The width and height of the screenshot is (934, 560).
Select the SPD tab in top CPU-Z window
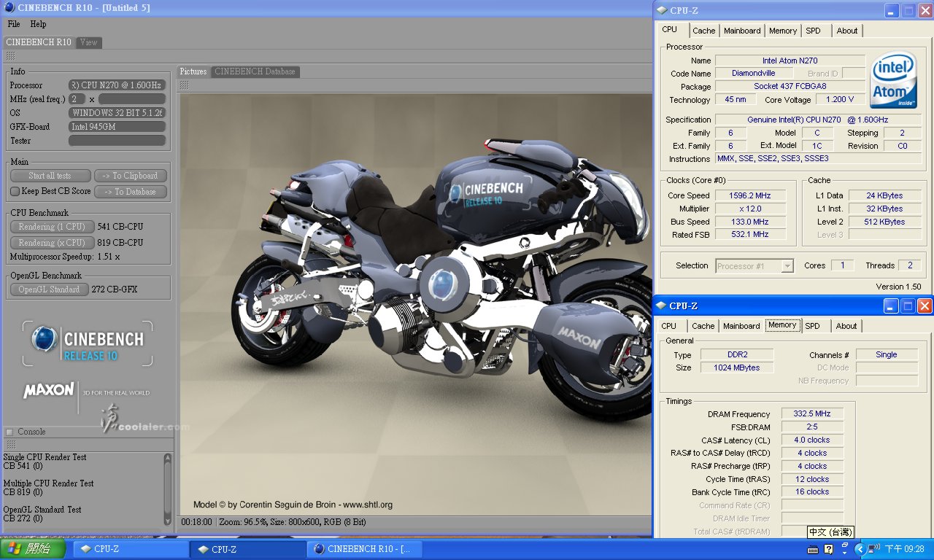click(813, 31)
